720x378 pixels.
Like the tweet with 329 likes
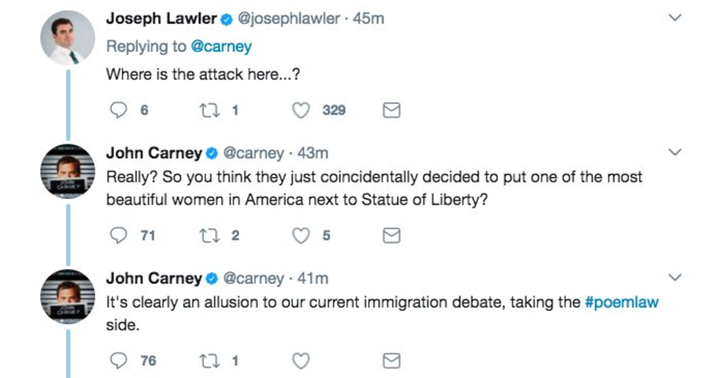301,110
